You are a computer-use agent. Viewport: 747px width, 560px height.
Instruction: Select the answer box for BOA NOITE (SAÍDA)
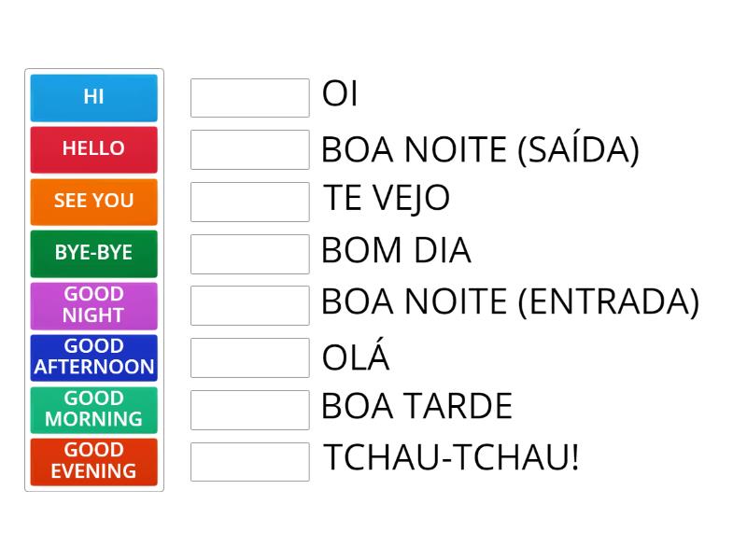(x=249, y=149)
